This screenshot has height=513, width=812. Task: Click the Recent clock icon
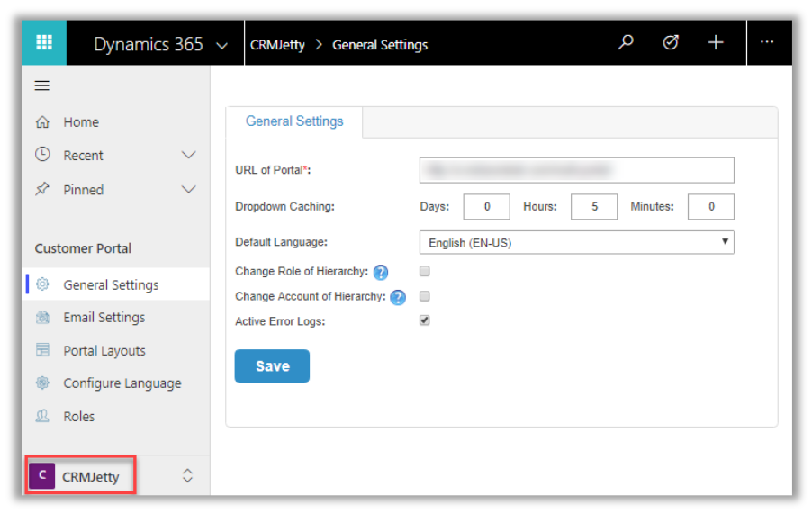42,155
